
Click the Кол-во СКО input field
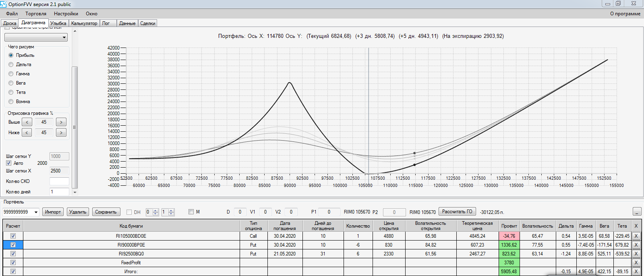click(59, 181)
